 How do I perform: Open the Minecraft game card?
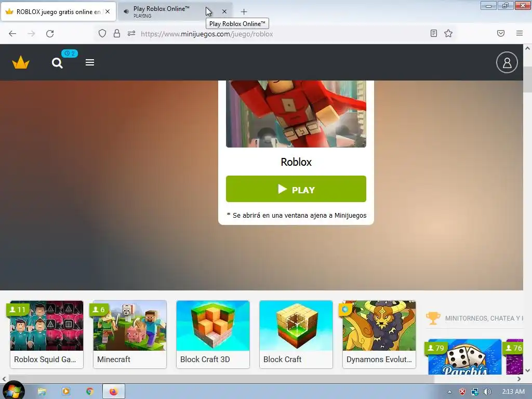tap(129, 334)
